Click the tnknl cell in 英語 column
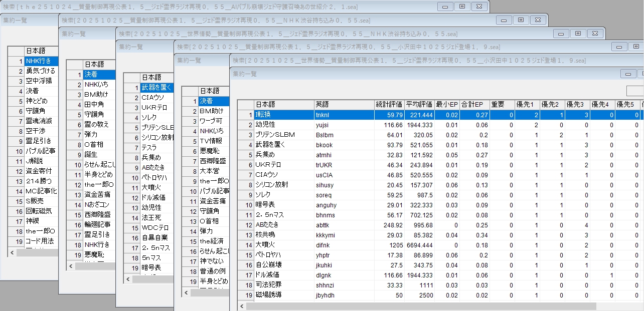The width and height of the screenshot is (644, 311). point(344,115)
